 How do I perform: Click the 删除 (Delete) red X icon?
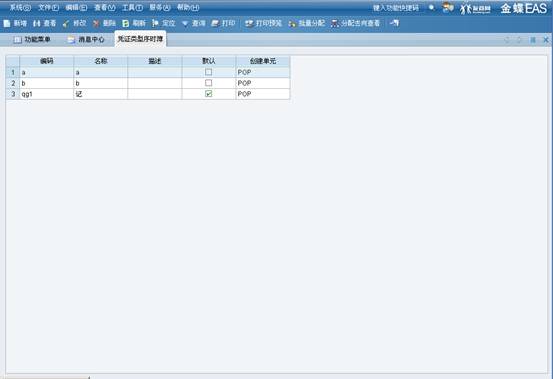coord(96,23)
